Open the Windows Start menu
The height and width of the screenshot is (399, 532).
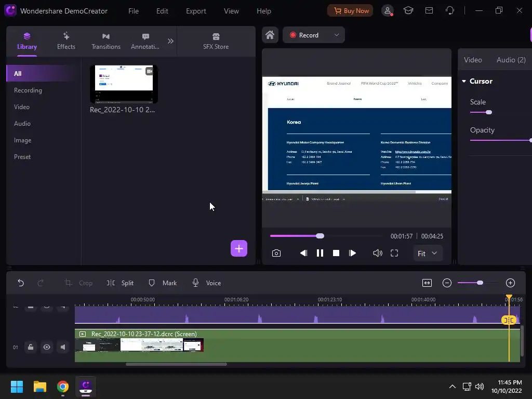(17, 387)
